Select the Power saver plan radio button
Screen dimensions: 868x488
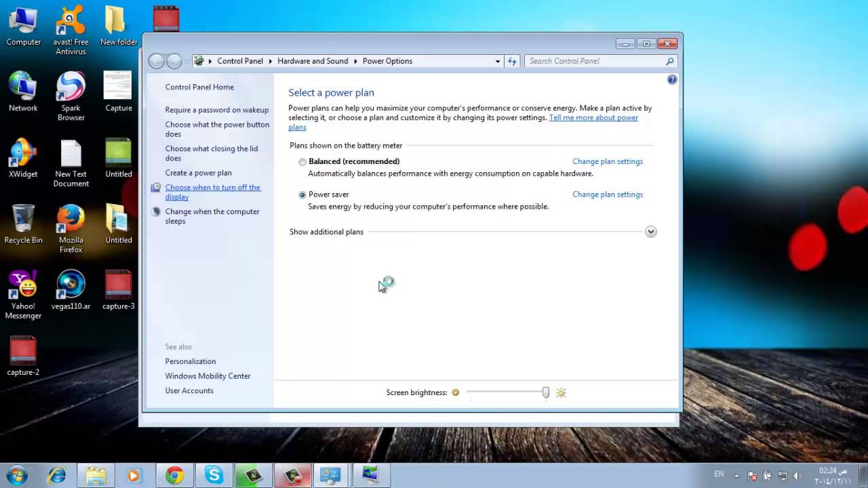coord(302,195)
